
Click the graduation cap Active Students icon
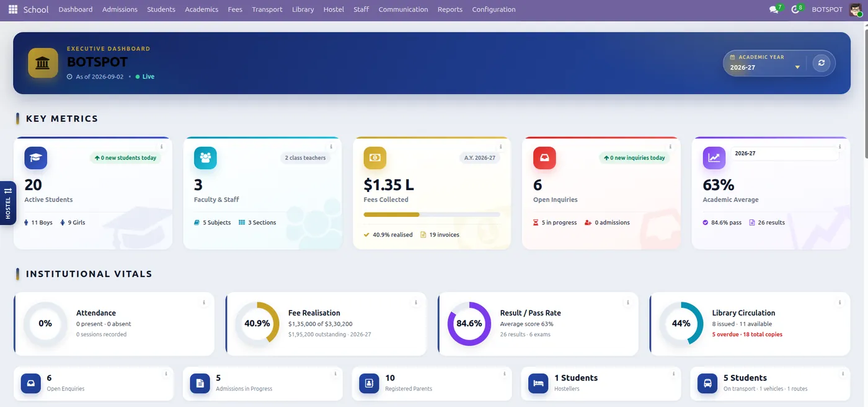(x=36, y=158)
